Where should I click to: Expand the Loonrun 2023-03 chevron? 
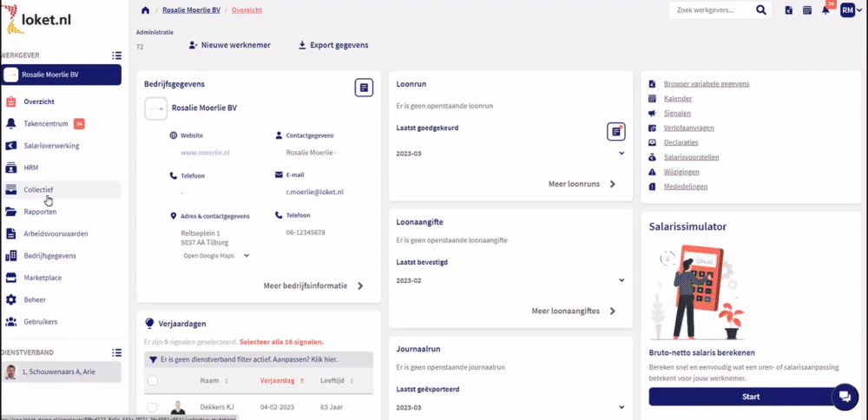click(621, 154)
